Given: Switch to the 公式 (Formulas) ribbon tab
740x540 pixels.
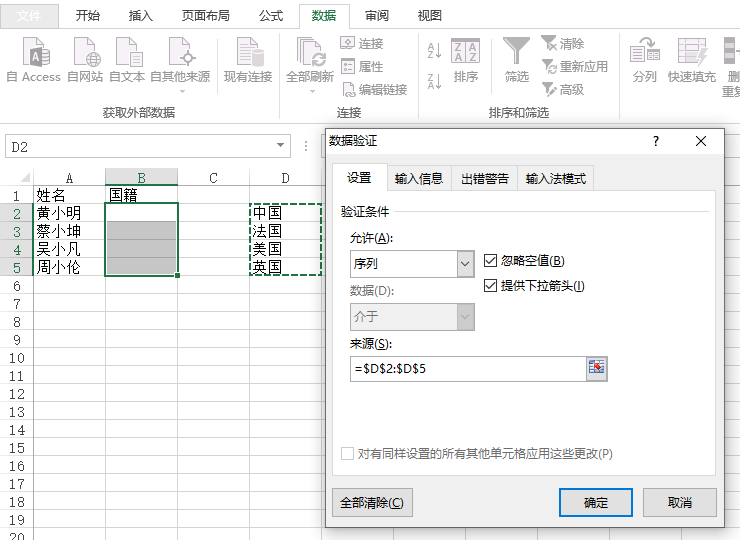Looking at the screenshot, I should tap(271, 16).
